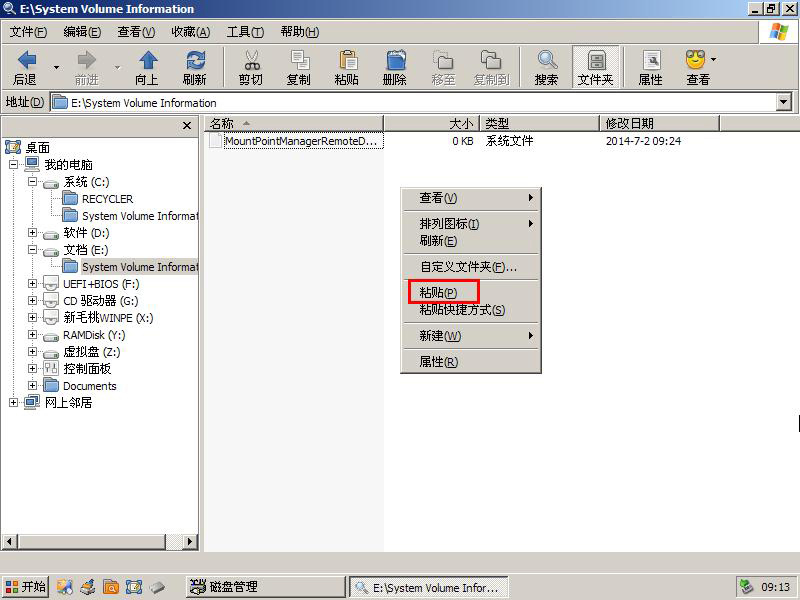800x600 pixels.
Task: Sort by the 修改日期 column header
Action: coord(659,123)
